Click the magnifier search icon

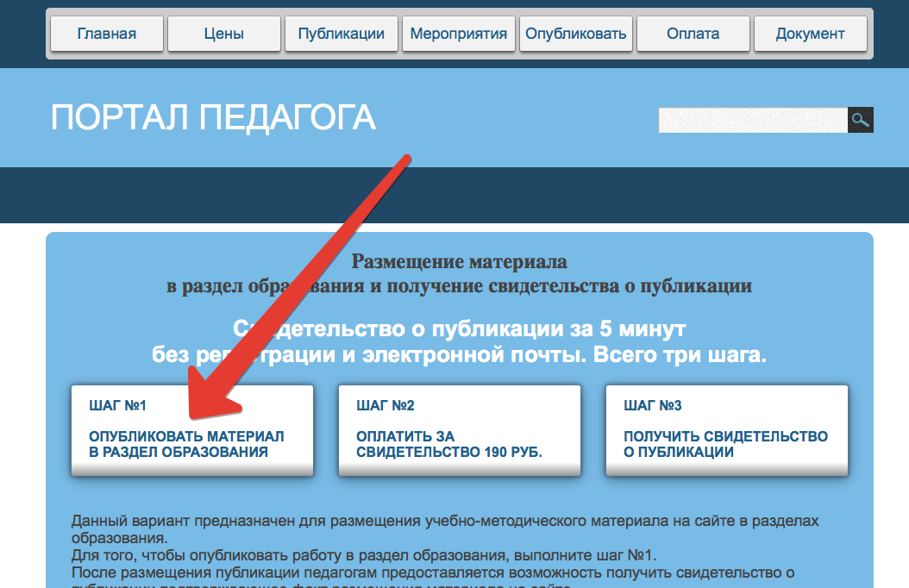tap(861, 120)
